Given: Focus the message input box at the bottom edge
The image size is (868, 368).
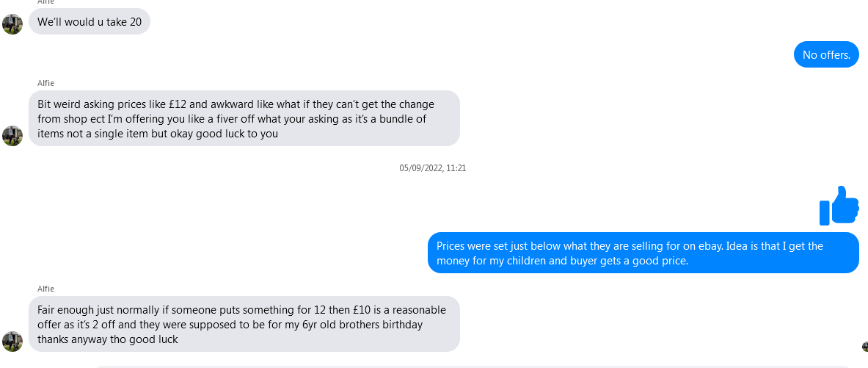Looking at the screenshot, I should (x=470, y=365).
